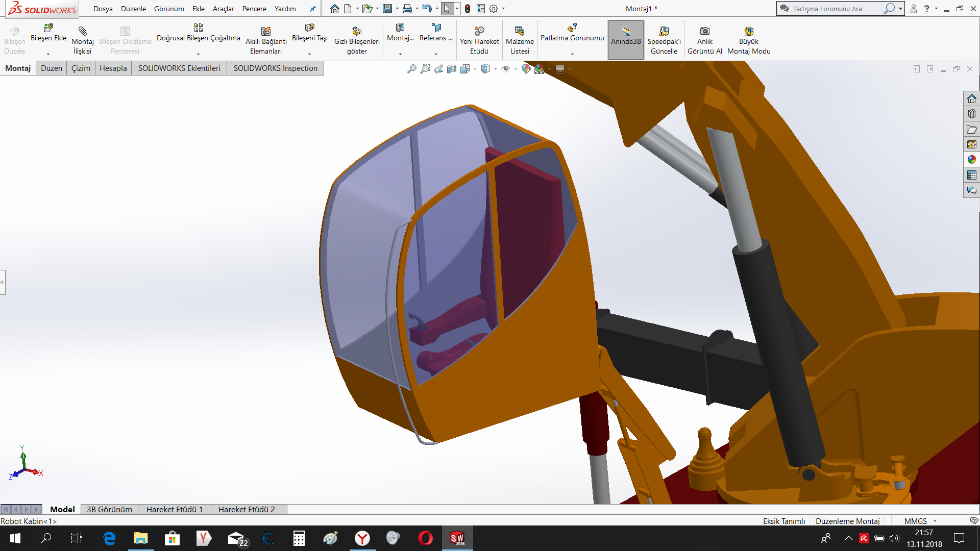This screenshot has height=551, width=980.
Task: Open Appearances color ball in task pane
Action: coord(971,160)
